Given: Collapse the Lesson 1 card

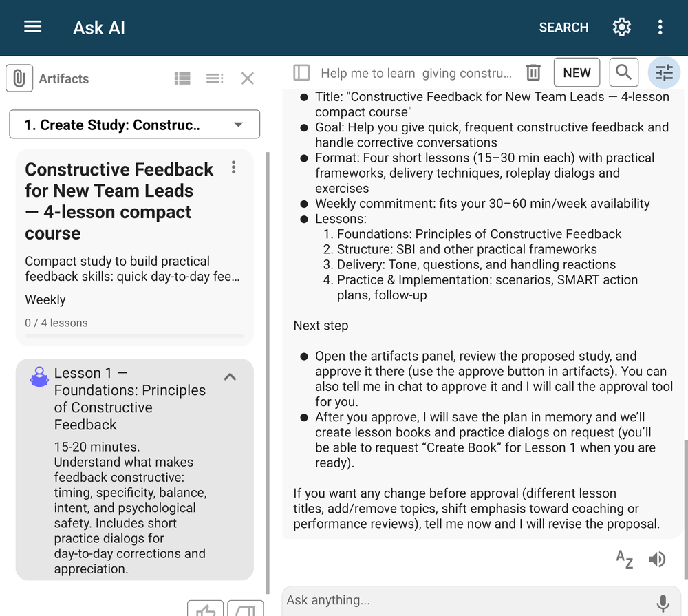Looking at the screenshot, I should click(230, 376).
